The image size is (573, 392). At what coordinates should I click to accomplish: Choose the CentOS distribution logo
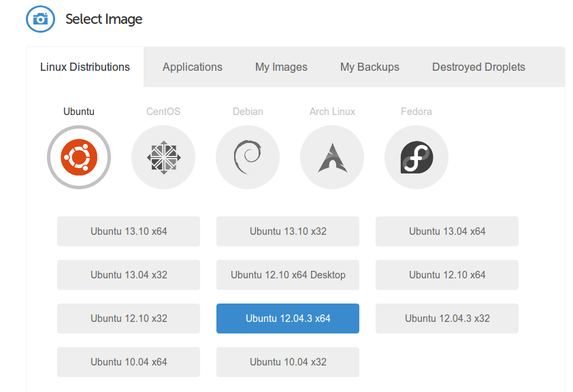(x=163, y=157)
